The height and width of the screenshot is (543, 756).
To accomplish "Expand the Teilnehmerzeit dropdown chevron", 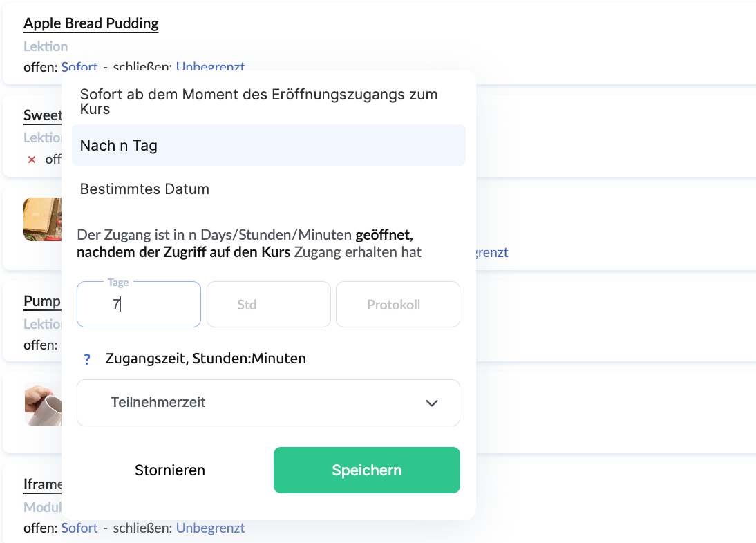I will pos(431,403).
